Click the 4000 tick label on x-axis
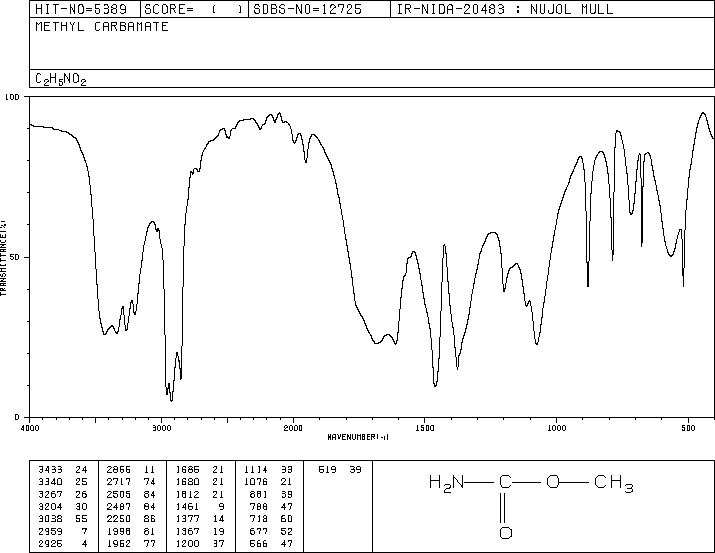The height and width of the screenshot is (553, 715). [30, 428]
